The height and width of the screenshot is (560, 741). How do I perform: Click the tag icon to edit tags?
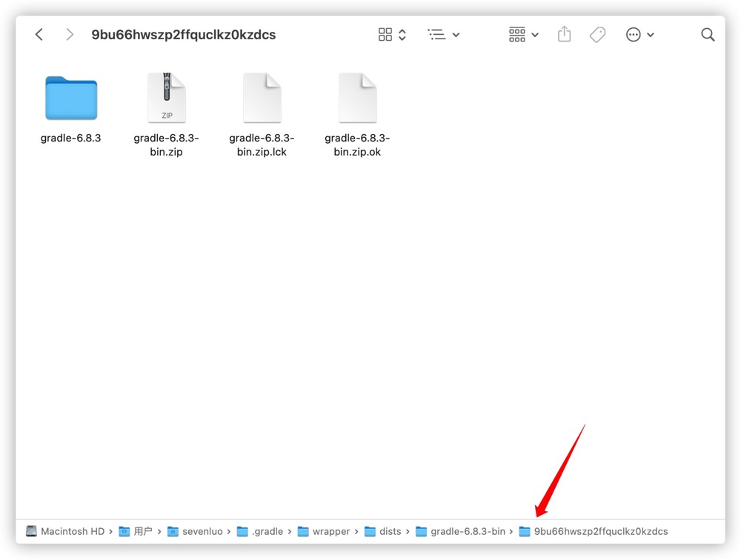point(597,35)
